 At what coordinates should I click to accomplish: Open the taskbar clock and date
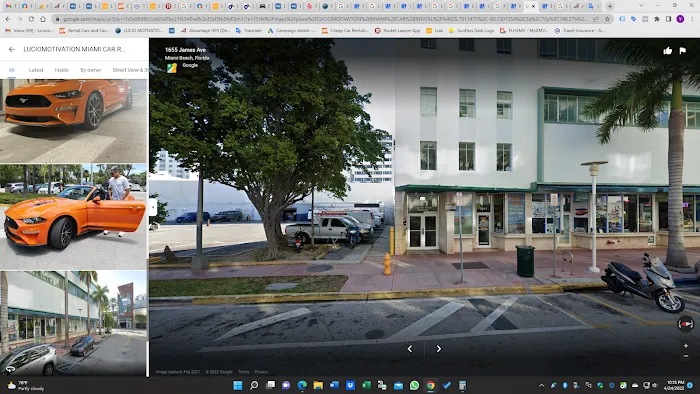click(675, 385)
